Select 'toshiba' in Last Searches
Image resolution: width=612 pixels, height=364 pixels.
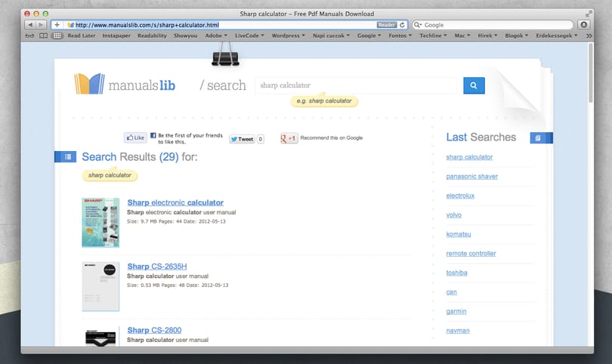coord(456,273)
